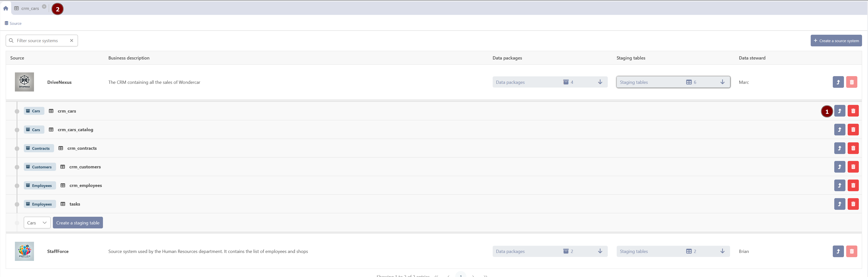Open the crm_customers staging table
The image size is (868, 277).
point(839,166)
